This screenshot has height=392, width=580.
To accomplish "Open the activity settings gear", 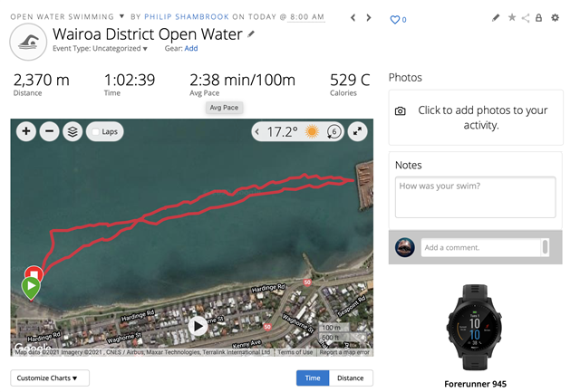I will coord(555,18).
